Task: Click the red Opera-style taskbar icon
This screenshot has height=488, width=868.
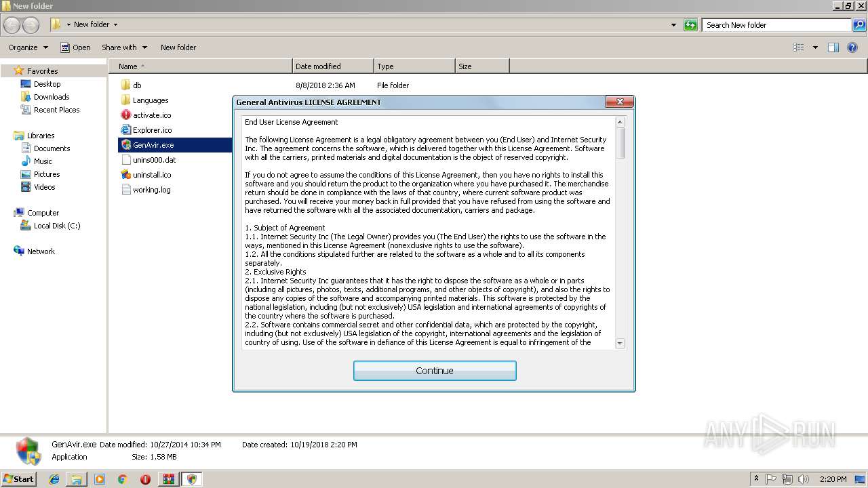Action: click(145, 479)
